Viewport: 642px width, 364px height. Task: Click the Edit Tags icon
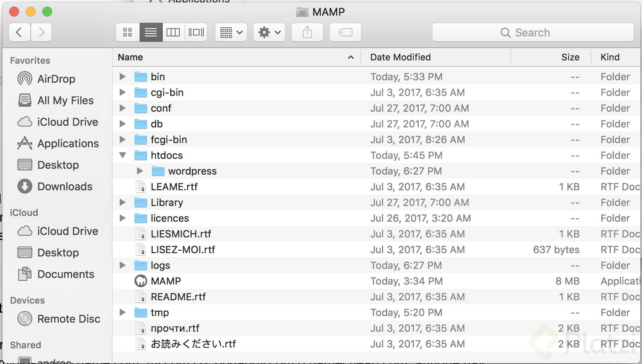tap(345, 32)
